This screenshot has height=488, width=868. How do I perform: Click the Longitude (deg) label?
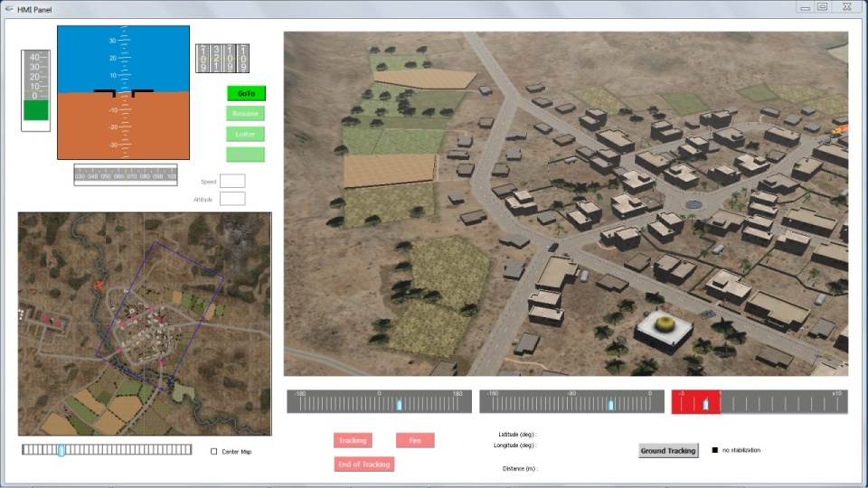click(x=515, y=446)
